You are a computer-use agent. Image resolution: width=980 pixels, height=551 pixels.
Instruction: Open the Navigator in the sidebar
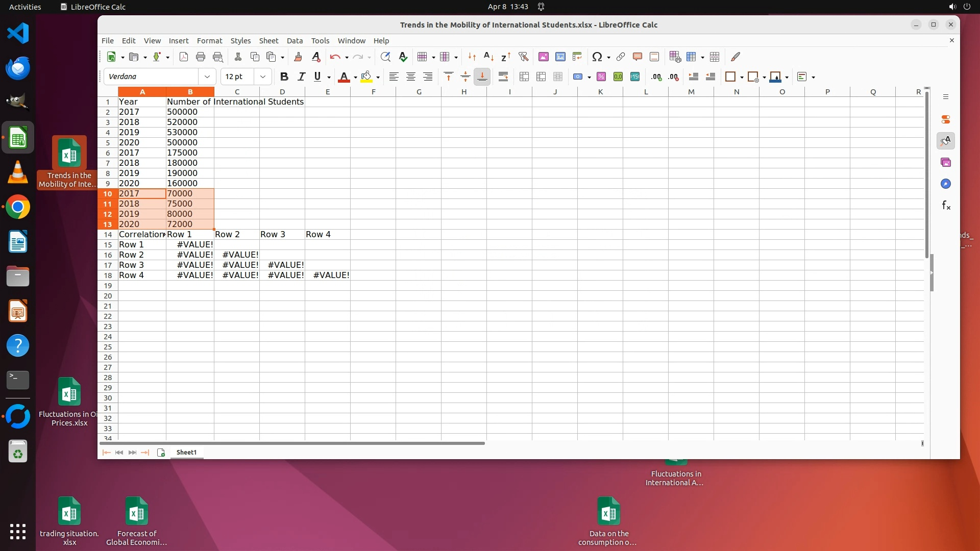946,184
